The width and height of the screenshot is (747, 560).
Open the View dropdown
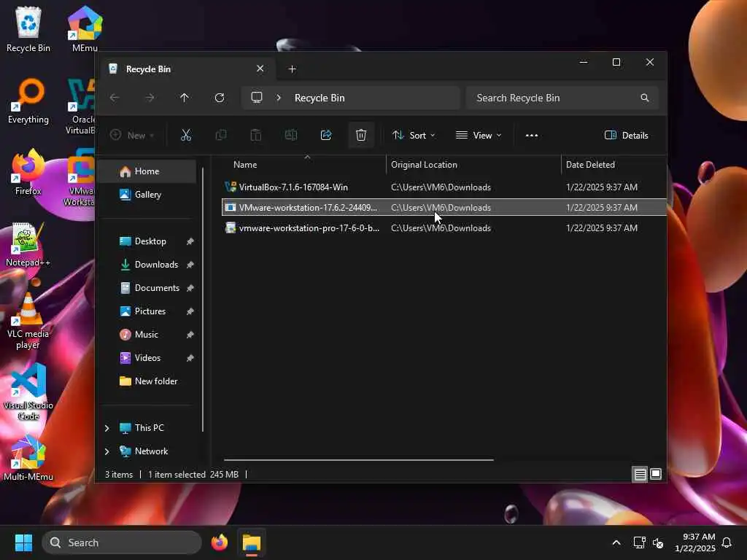pos(479,135)
